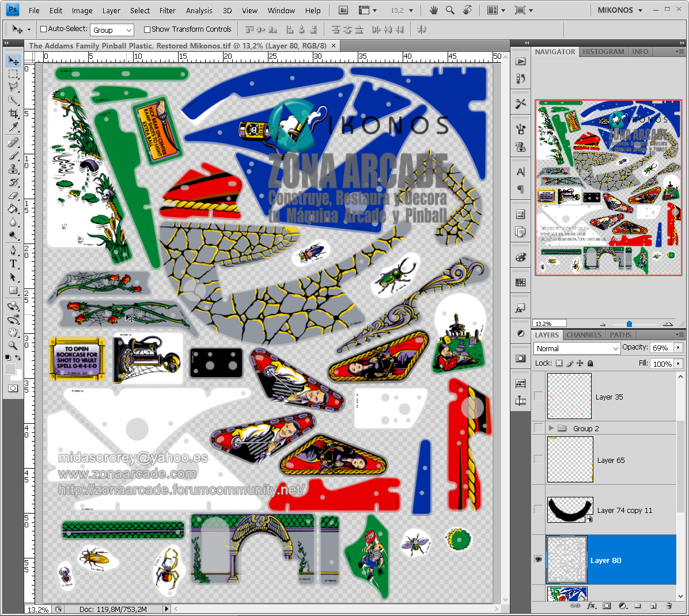Select the Hand tool in toolbox

(x=13, y=332)
